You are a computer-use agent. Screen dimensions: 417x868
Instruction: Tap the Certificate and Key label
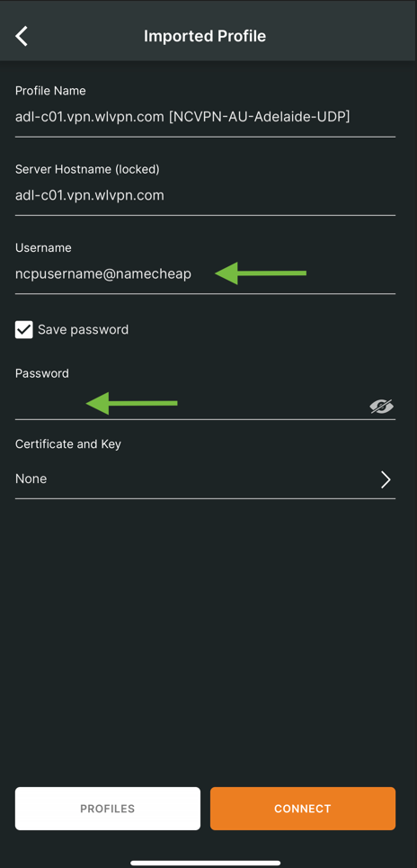pos(68,444)
